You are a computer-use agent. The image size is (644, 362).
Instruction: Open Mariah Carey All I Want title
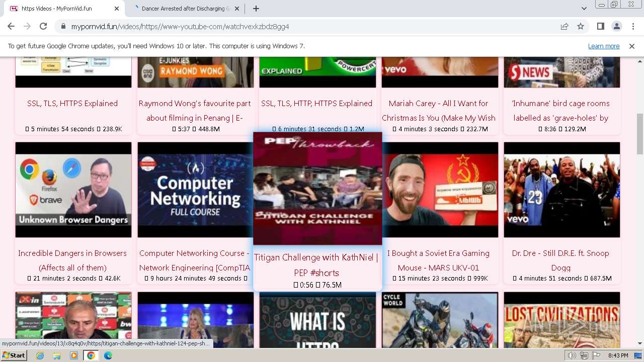(x=439, y=111)
